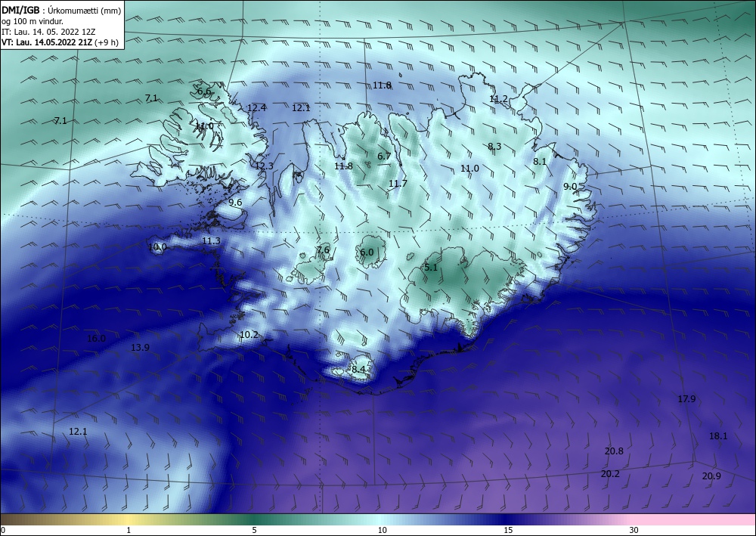
Task: Click the '5' label on the color scale
Action: point(254,530)
